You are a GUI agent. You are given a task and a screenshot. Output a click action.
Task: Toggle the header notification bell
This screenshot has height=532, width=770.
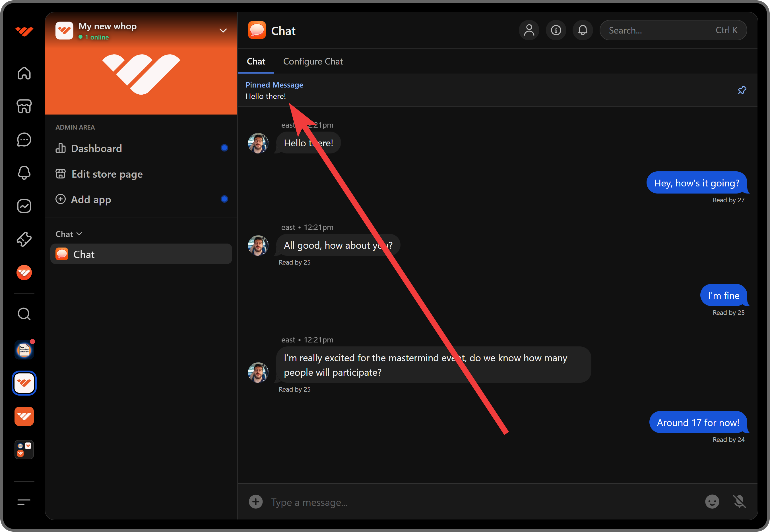click(x=583, y=30)
